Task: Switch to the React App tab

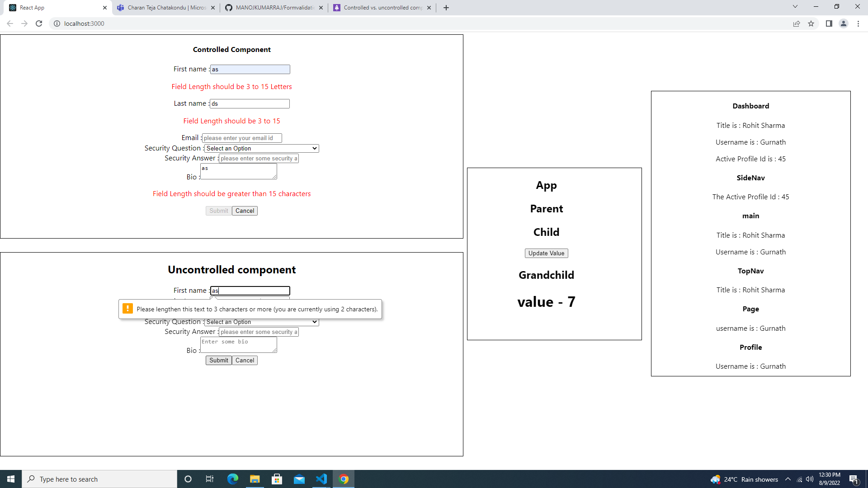Action: click(54, 7)
